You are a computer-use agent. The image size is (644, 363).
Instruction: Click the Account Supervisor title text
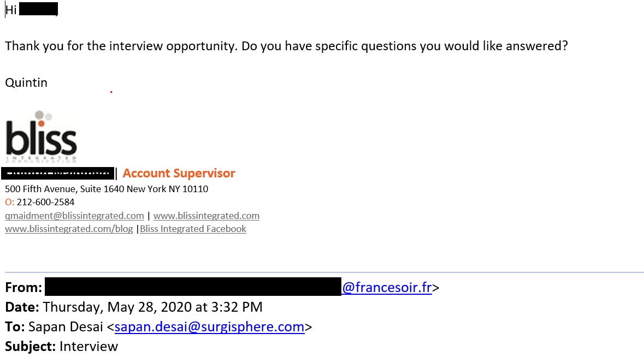coord(179,173)
